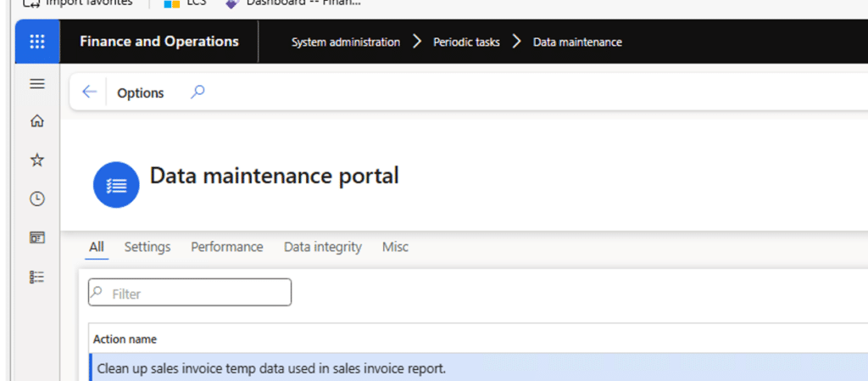Click the back arrow button
Screen dimensions: 868x381
(89, 92)
